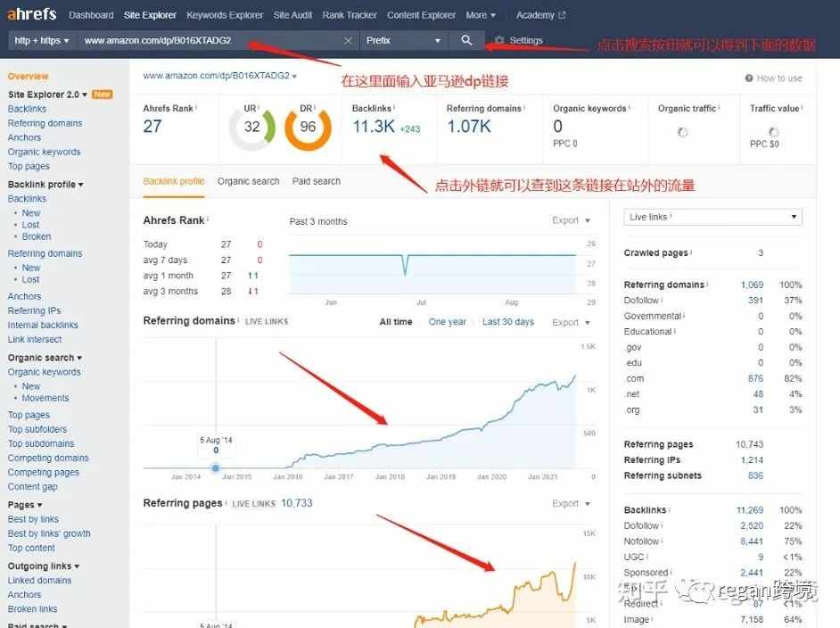Open Referring IPs in sidebar

34,310
